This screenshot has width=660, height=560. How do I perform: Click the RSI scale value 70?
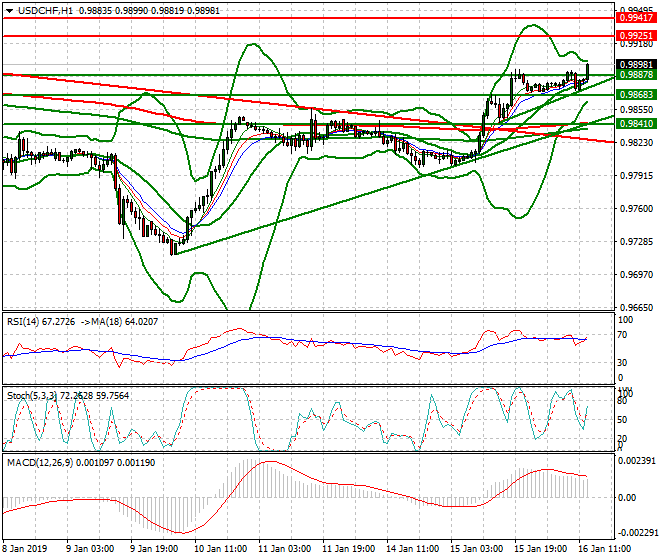pos(623,335)
